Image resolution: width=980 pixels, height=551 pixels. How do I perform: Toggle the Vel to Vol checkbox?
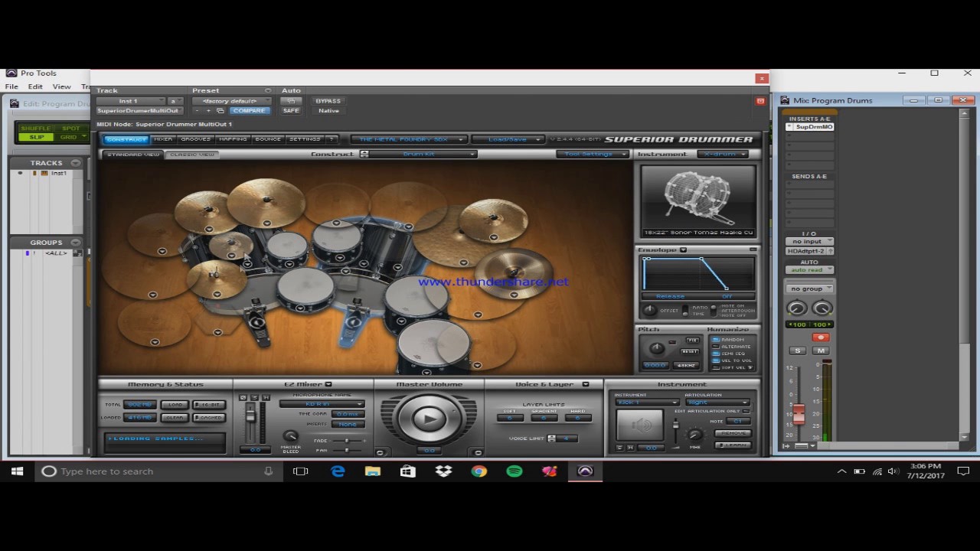[x=716, y=360]
